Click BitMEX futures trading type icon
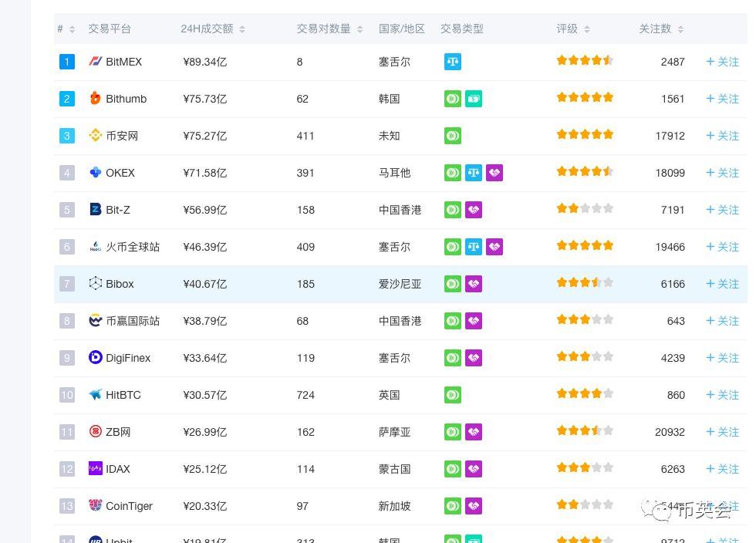 coord(453,62)
